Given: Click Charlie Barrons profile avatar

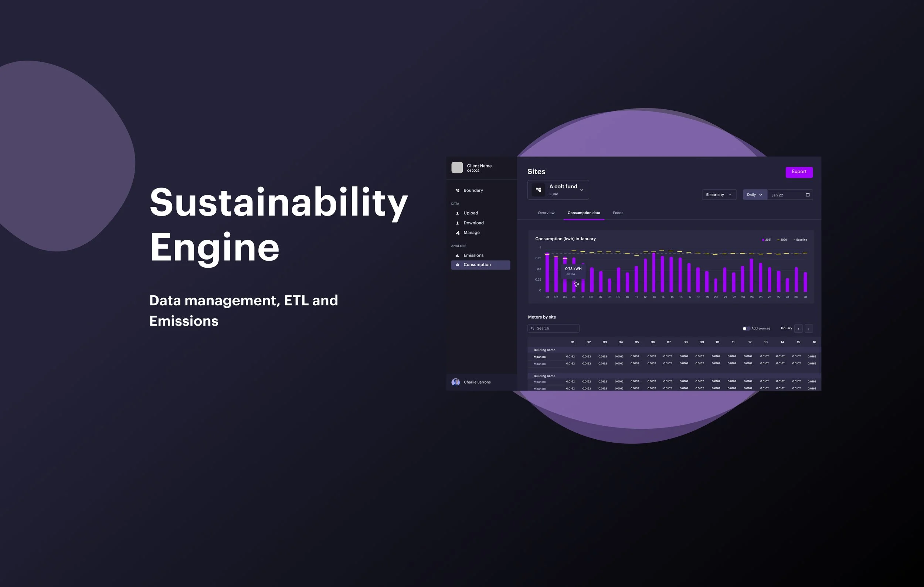Looking at the screenshot, I should pyautogui.click(x=455, y=382).
